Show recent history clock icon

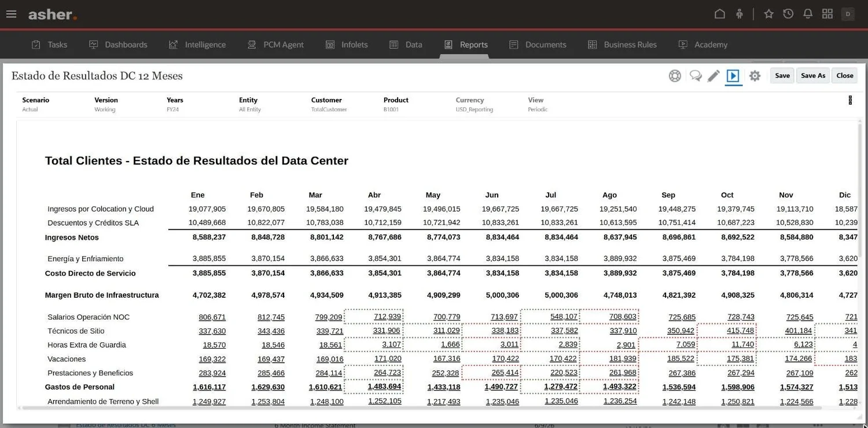(x=788, y=14)
